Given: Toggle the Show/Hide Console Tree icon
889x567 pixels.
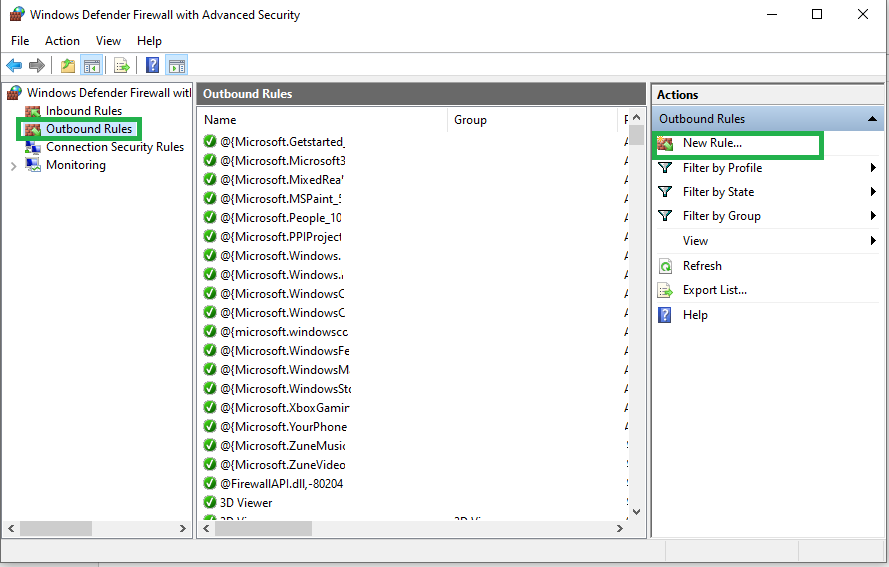Looking at the screenshot, I should click(x=92, y=66).
